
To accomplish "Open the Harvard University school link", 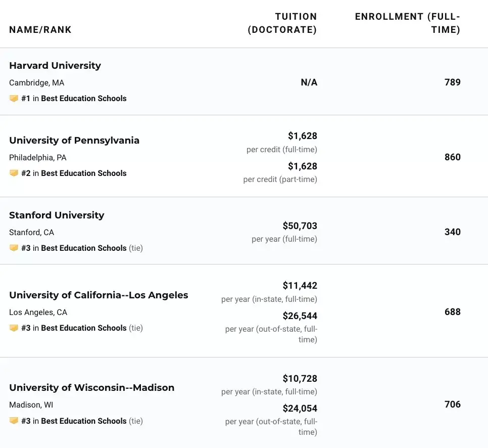I will point(55,66).
